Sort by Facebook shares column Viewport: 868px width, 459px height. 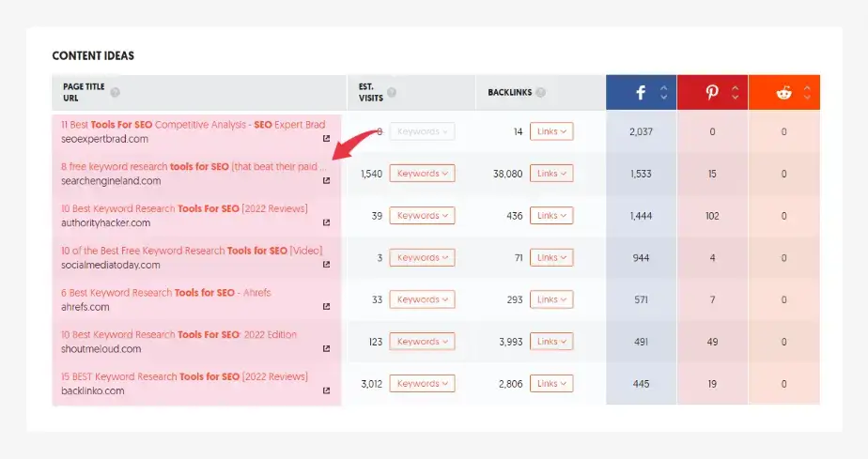(664, 93)
